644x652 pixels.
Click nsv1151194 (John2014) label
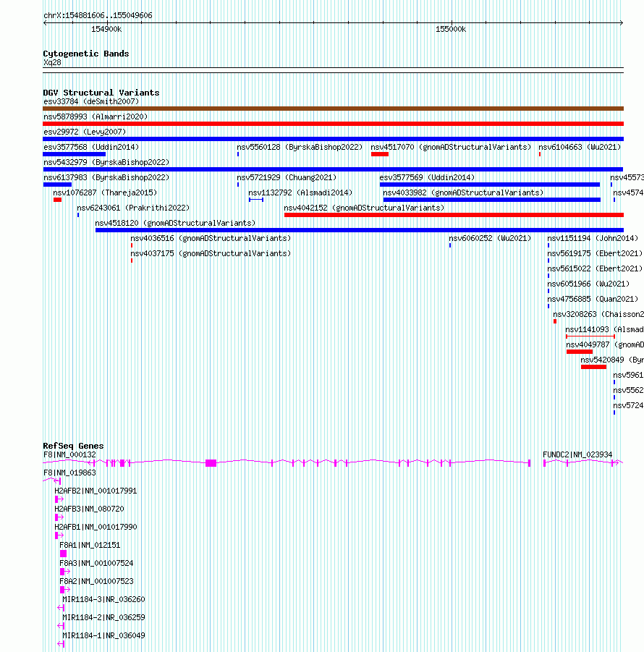593,238
